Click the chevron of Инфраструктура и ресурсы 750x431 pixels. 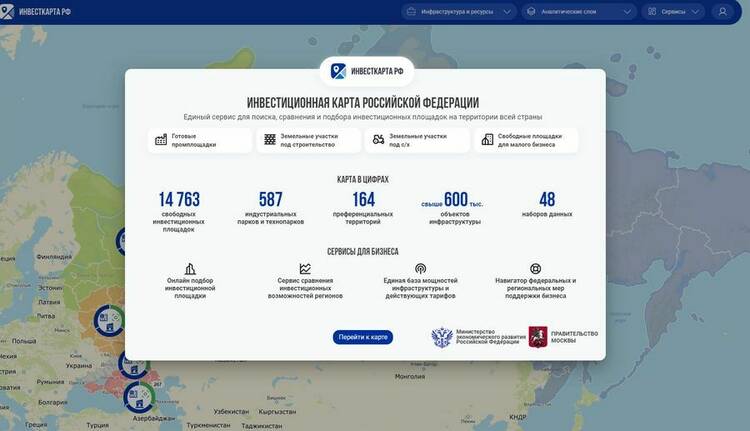pyautogui.click(x=507, y=12)
